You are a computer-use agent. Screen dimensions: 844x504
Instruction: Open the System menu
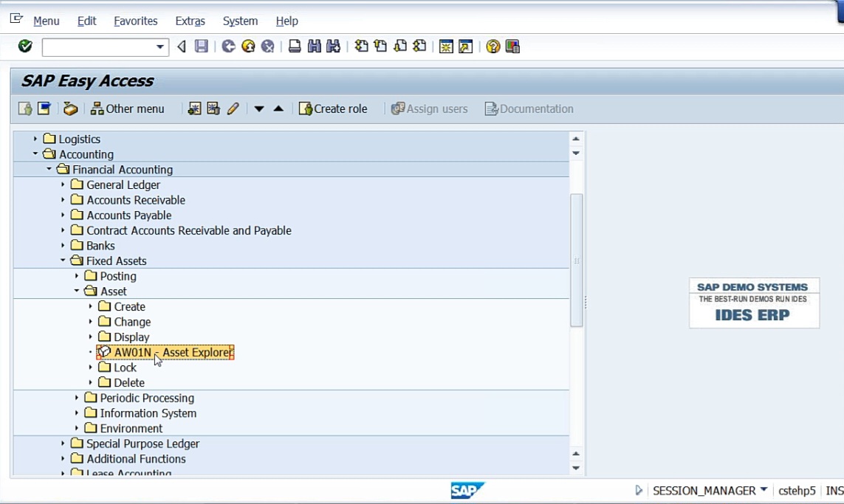click(240, 21)
